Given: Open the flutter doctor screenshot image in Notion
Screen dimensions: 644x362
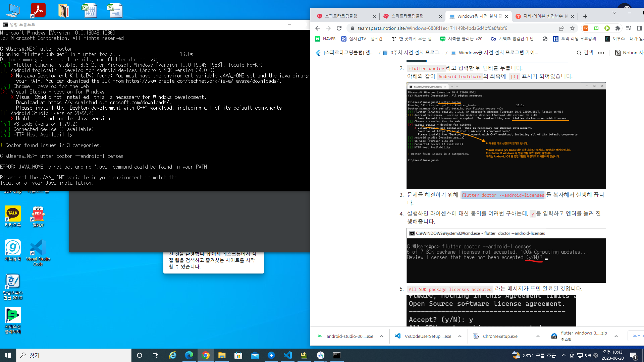Looking at the screenshot, I should (x=506, y=136).
